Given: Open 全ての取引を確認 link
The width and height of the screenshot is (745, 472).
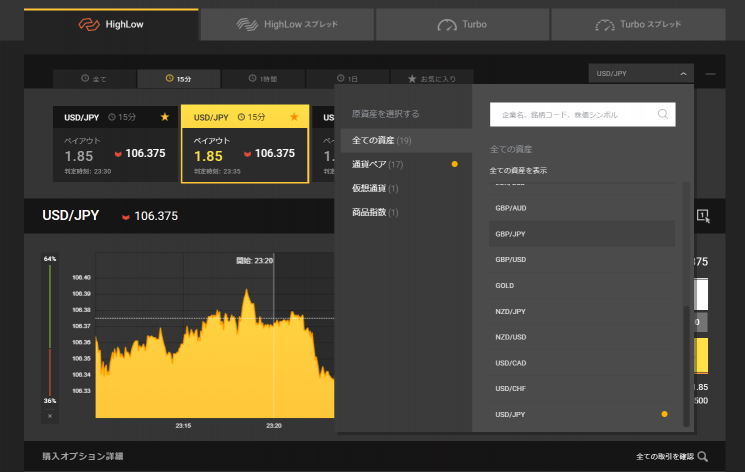Looking at the screenshot, I should (665, 457).
